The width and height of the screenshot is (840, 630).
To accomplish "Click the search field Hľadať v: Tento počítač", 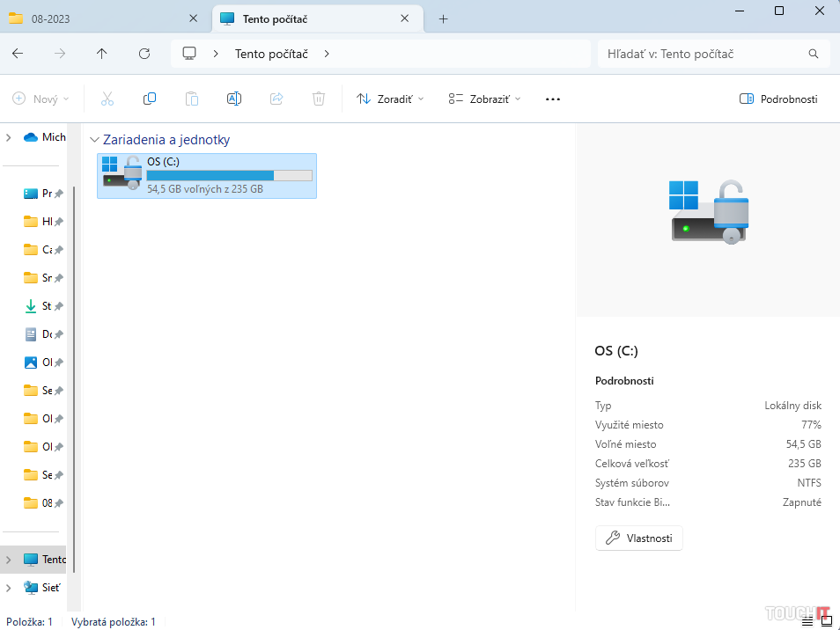I will 704,54.
